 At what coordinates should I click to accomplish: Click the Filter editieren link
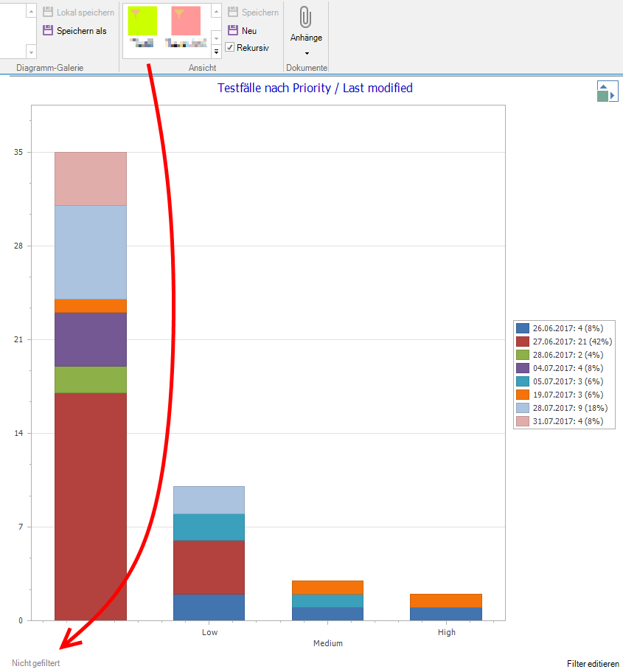click(x=593, y=664)
